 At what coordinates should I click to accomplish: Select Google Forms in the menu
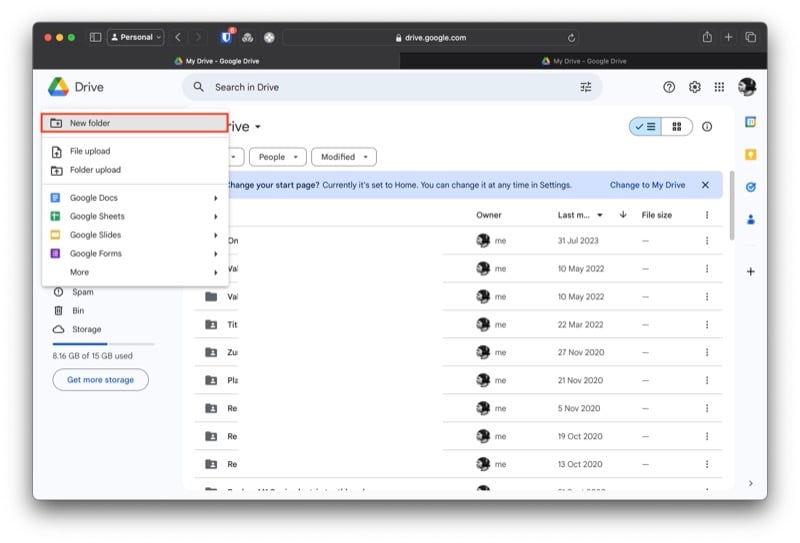[x=135, y=254]
